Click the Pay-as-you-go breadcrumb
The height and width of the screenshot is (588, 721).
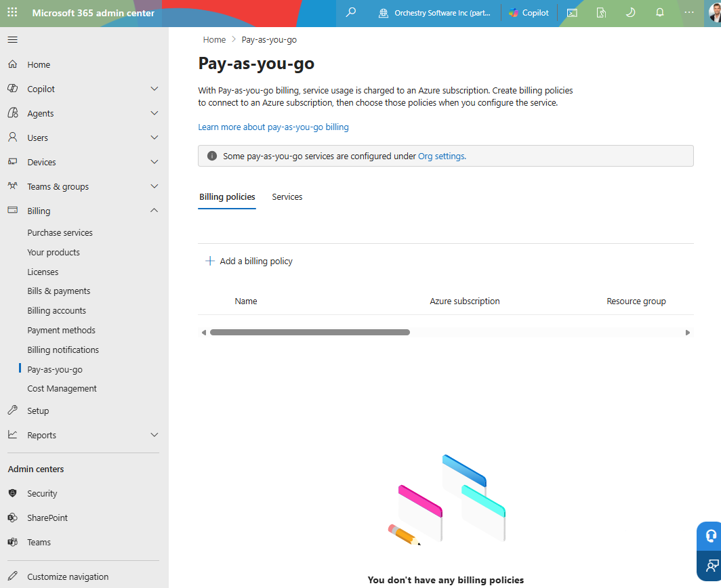tap(269, 39)
